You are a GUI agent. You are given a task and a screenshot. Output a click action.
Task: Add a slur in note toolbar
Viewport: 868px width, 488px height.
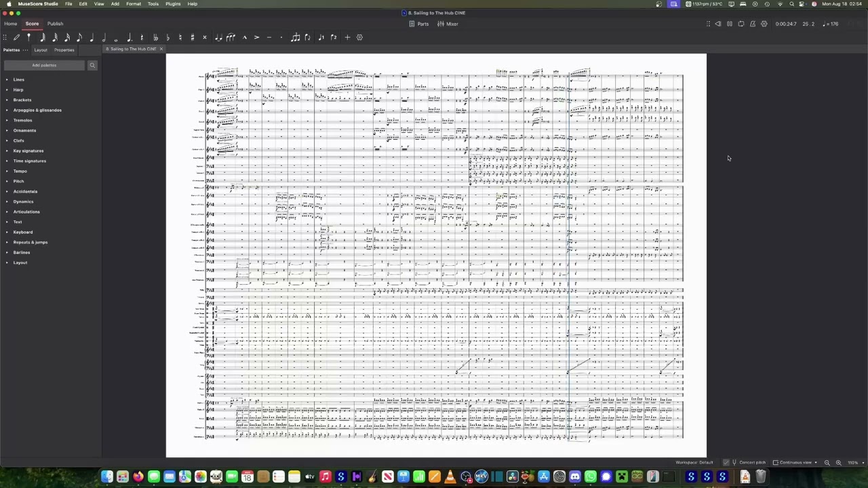pos(231,37)
